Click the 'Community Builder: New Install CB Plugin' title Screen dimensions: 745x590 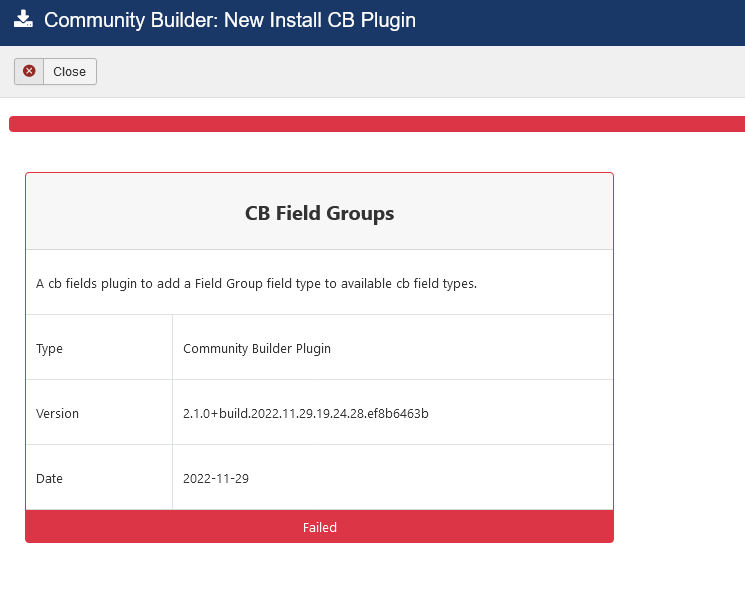(x=230, y=20)
